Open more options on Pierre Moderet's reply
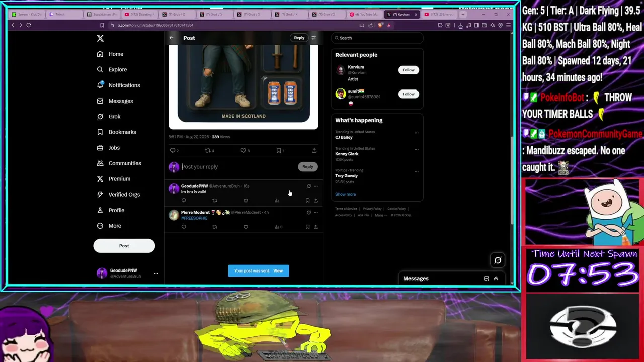The image size is (644, 362). 316,212
